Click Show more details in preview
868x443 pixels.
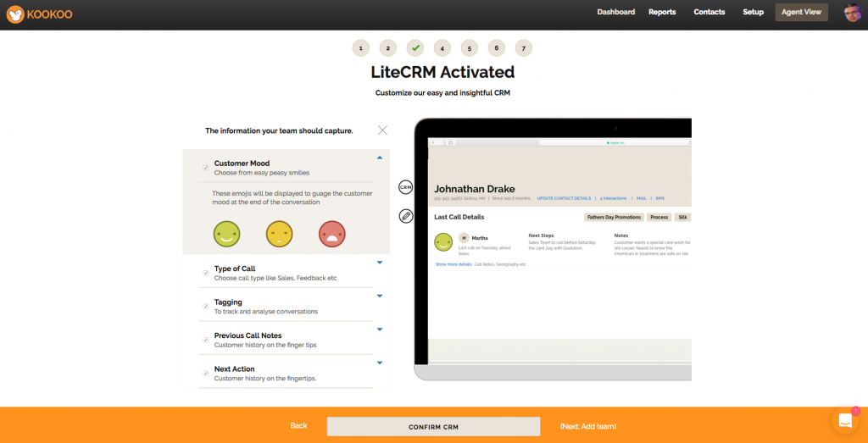(x=453, y=264)
